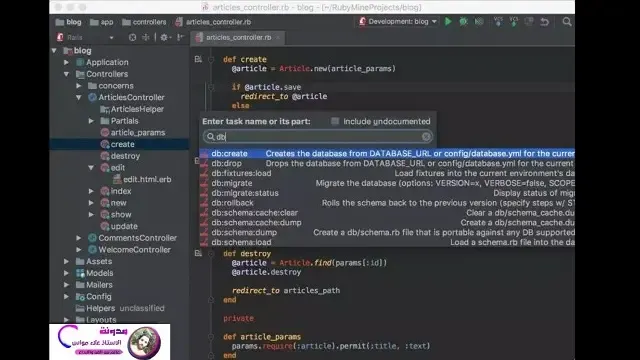This screenshot has height=360, width=640.
Task: Select the db:schema:load task
Action: [x=387, y=242]
